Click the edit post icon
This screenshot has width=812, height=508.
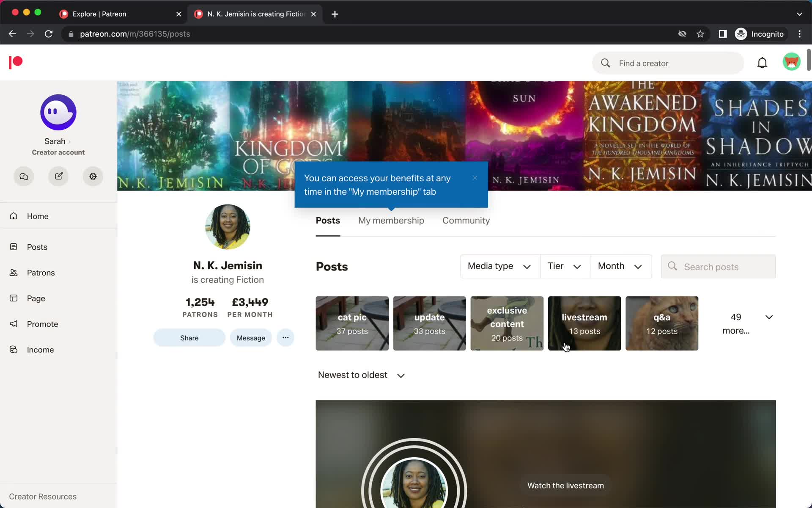[x=58, y=176]
